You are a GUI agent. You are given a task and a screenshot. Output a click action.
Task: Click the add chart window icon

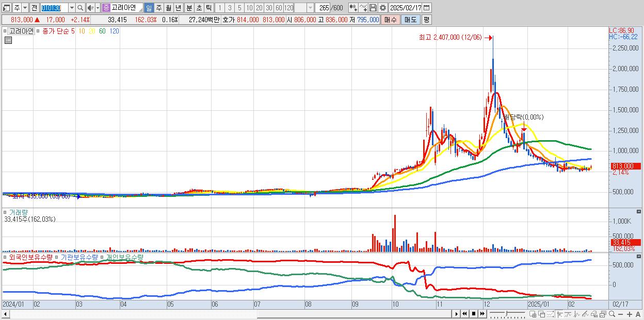coord(533,314)
